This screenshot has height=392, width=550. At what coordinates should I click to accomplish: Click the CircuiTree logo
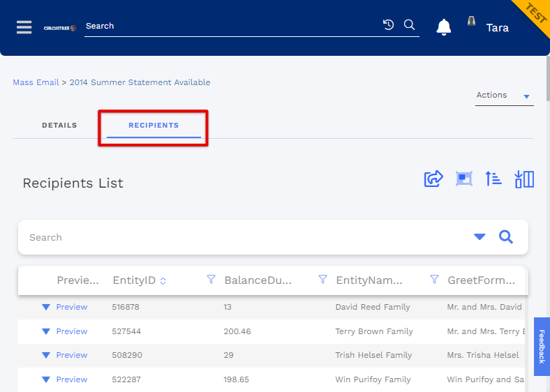click(60, 28)
